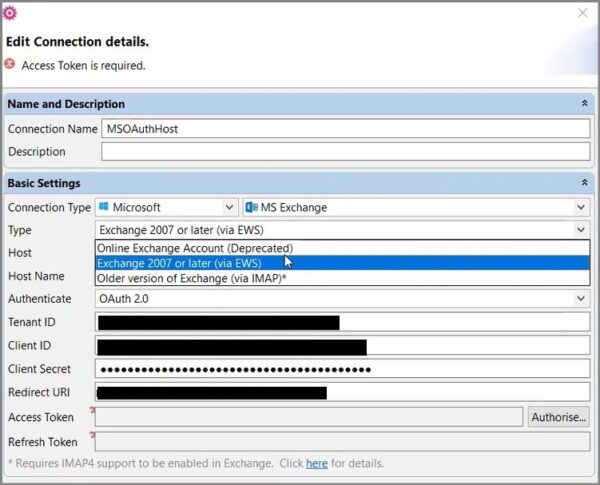Click the gear application icon in title bar
Image resolution: width=600 pixels, height=485 pixels.
[x=12, y=13]
